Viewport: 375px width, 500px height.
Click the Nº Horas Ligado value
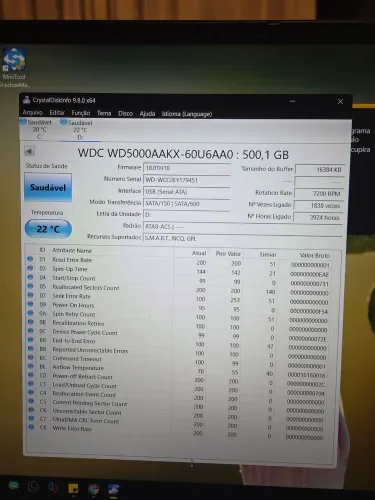pyautogui.click(x=318, y=218)
